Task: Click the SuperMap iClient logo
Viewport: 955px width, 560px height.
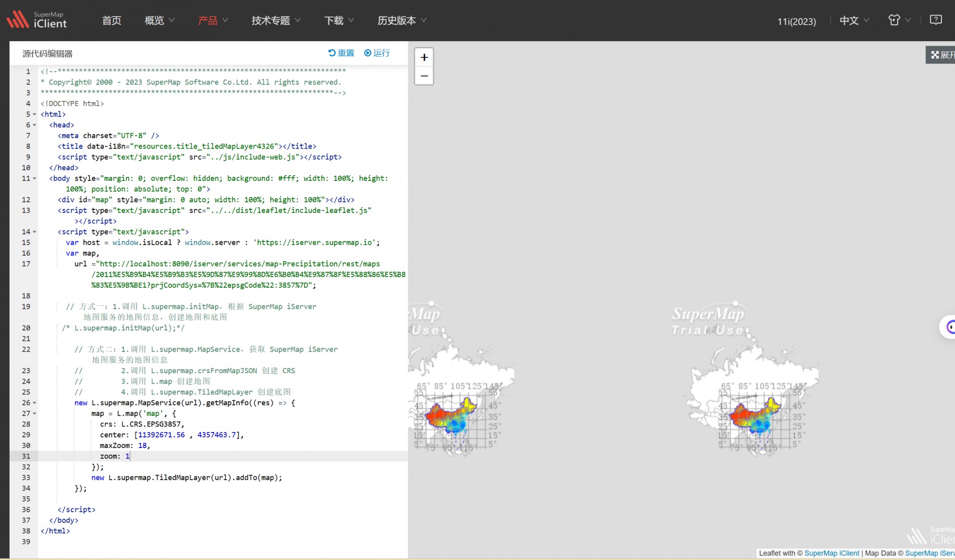Action: [x=37, y=20]
